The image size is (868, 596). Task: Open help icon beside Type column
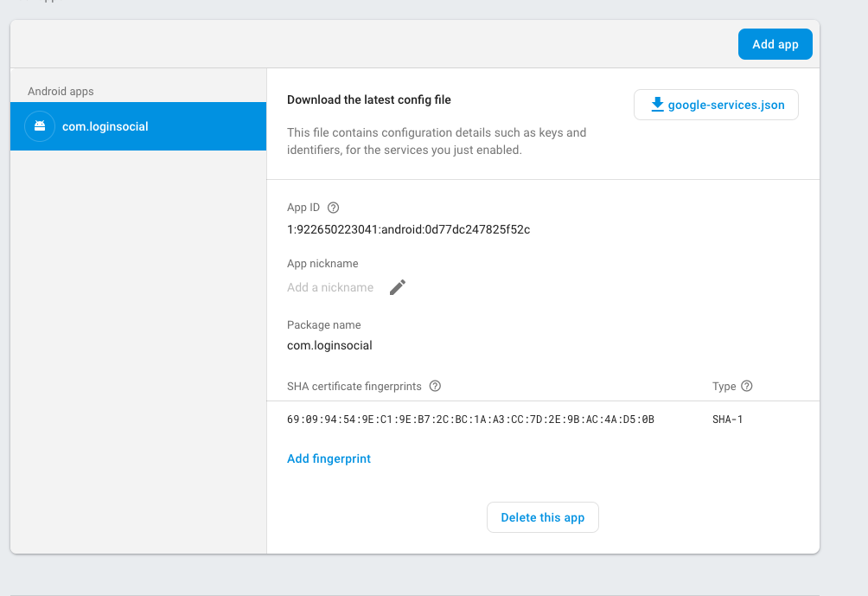point(747,386)
